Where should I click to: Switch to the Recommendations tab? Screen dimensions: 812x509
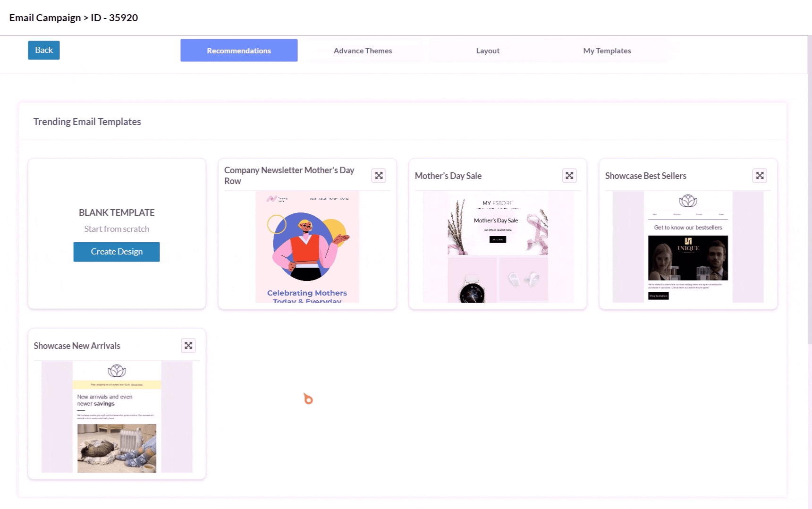[x=239, y=51]
